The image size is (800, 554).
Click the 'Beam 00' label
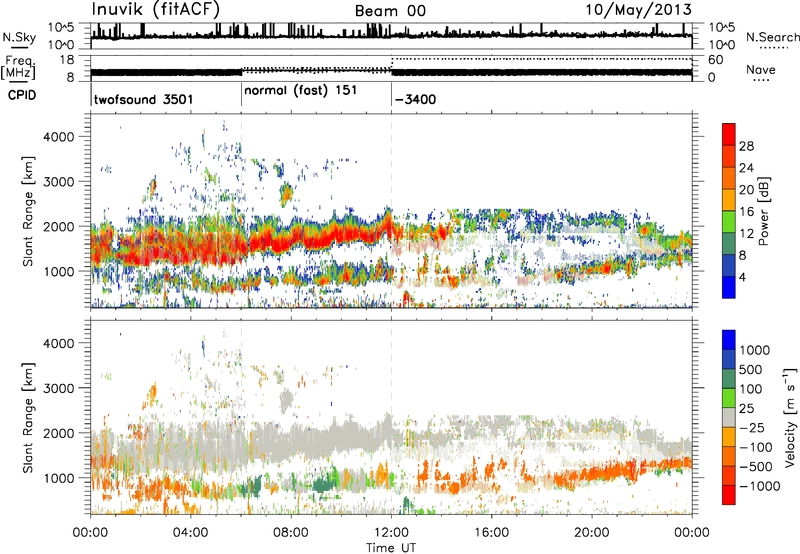(390, 11)
